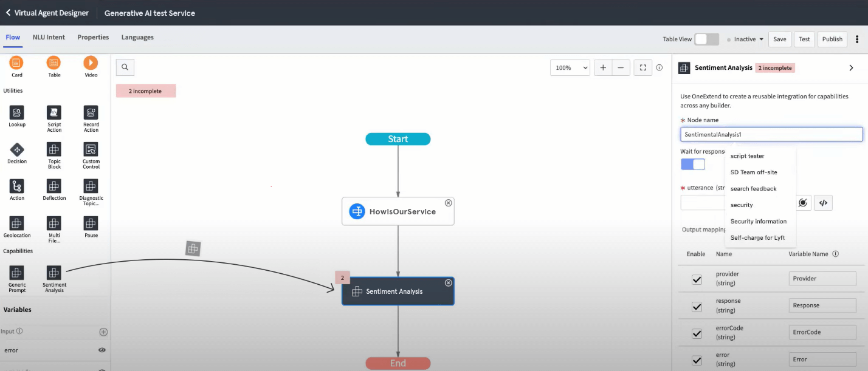Pick the Geolocation utility icon

(x=17, y=223)
